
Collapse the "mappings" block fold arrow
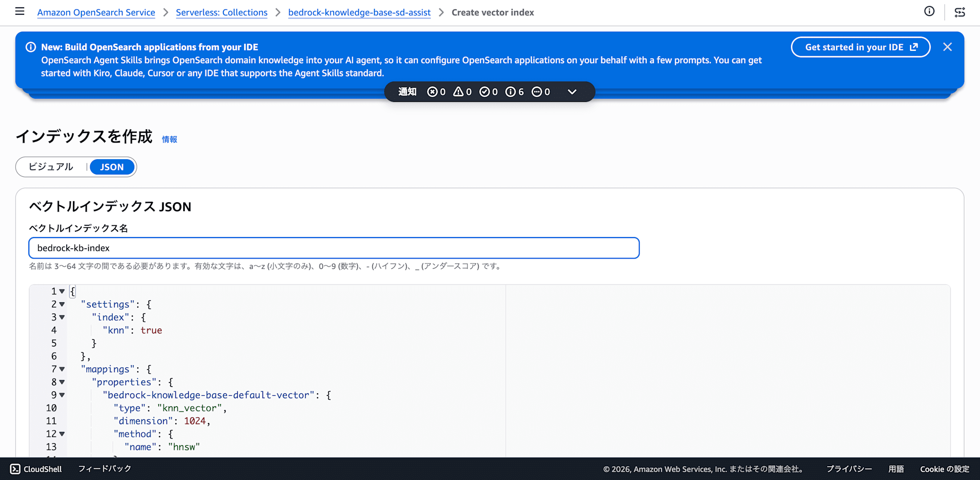(62, 369)
